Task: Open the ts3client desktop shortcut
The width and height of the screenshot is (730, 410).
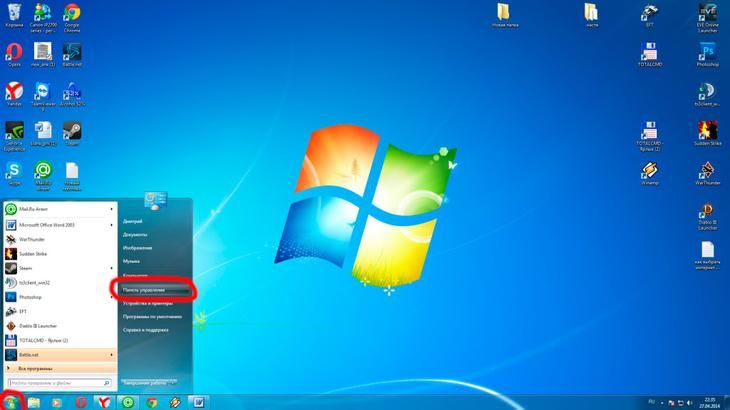Action: (708, 94)
